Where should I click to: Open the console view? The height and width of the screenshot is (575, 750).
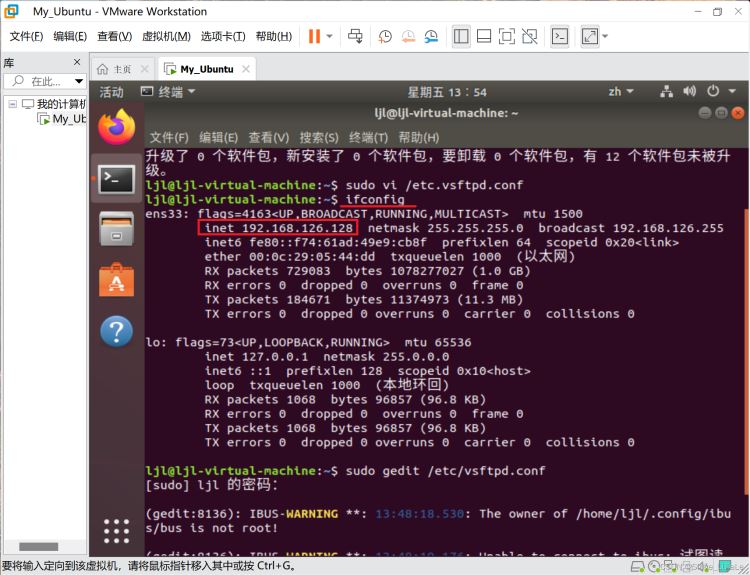pyautogui.click(x=560, y=36)
